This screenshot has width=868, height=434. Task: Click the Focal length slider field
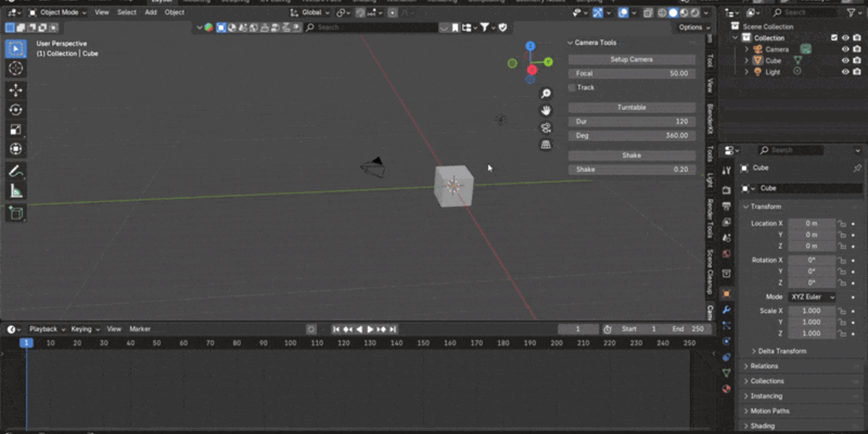tap(631, 73)
